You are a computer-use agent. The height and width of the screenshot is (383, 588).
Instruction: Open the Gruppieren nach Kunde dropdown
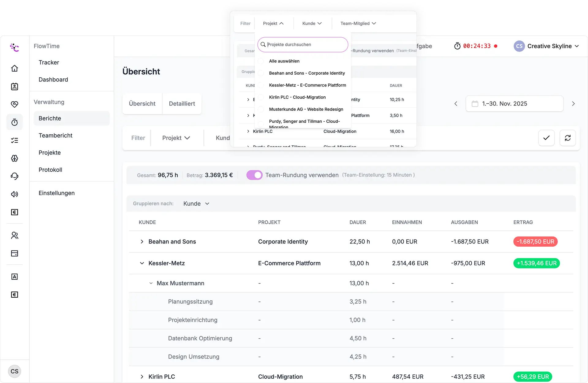coord(196,204)
